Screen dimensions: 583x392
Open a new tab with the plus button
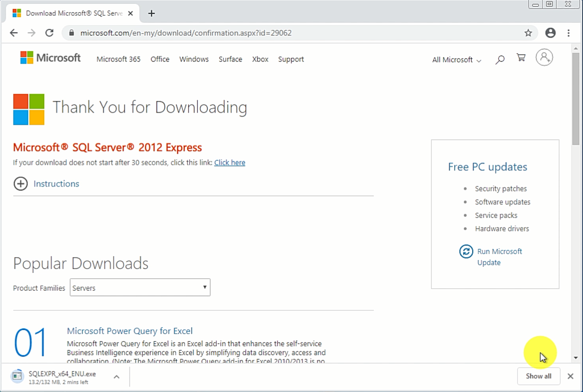(x=152, y=13)
